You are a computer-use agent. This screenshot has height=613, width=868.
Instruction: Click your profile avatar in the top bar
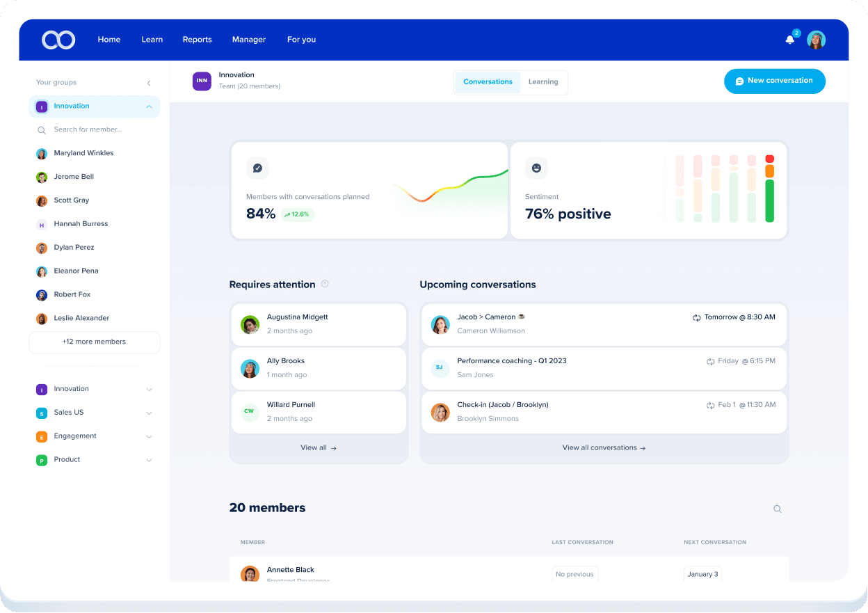point(817,40)
